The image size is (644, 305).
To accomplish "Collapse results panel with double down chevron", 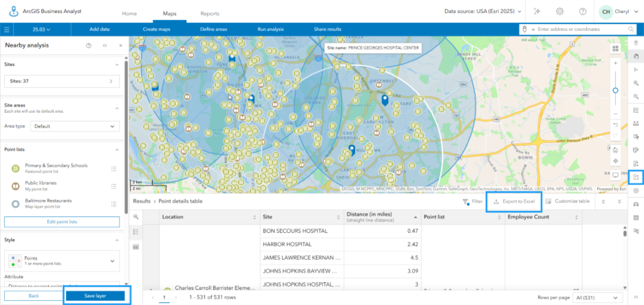I will point(619,202).
